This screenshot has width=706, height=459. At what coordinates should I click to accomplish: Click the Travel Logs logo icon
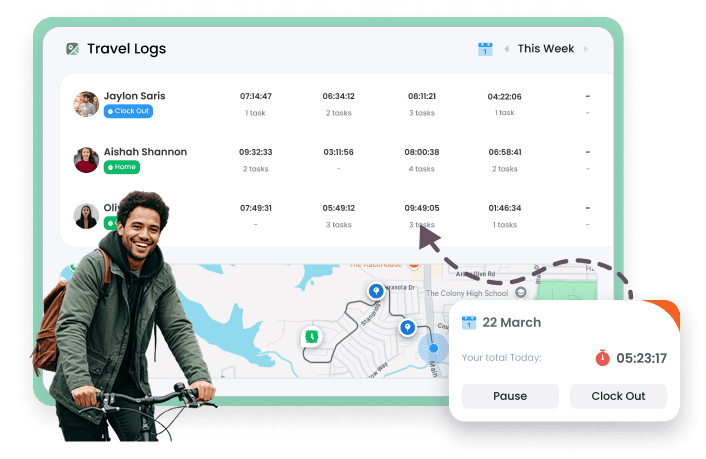coord(72,49)
